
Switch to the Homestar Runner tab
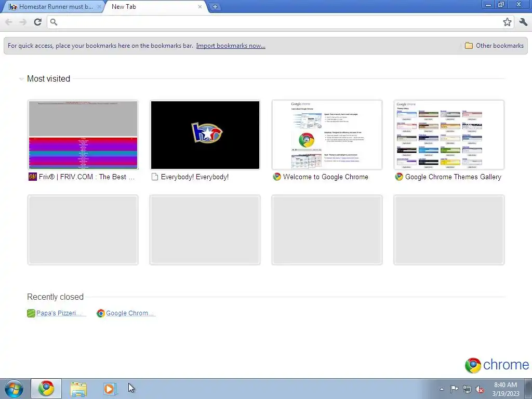(54, 7)
